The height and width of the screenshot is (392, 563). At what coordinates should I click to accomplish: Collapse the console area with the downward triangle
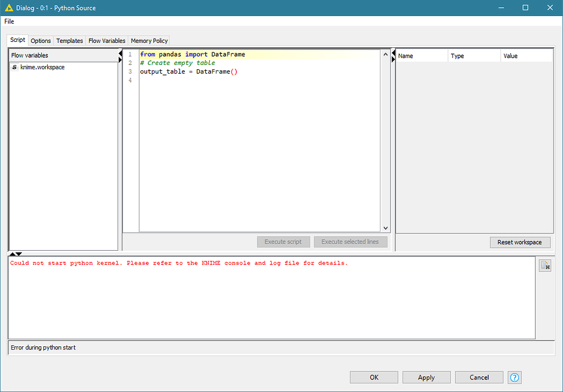coord(18,253)
